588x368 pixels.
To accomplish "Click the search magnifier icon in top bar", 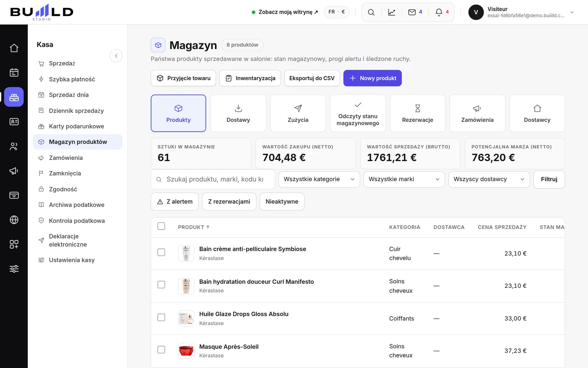I will (371, 12).
